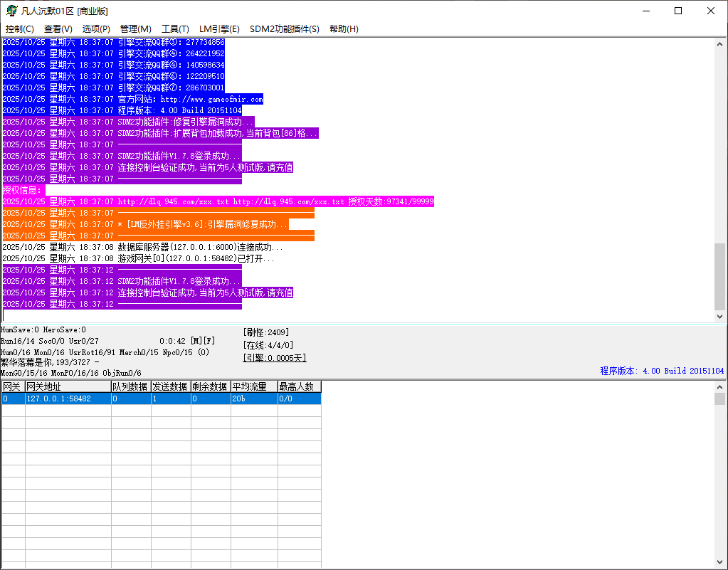The height and width of the screenshot is (570, 728).
Task: Open the 控制(C) menu
Action: (x=20, y=29)
